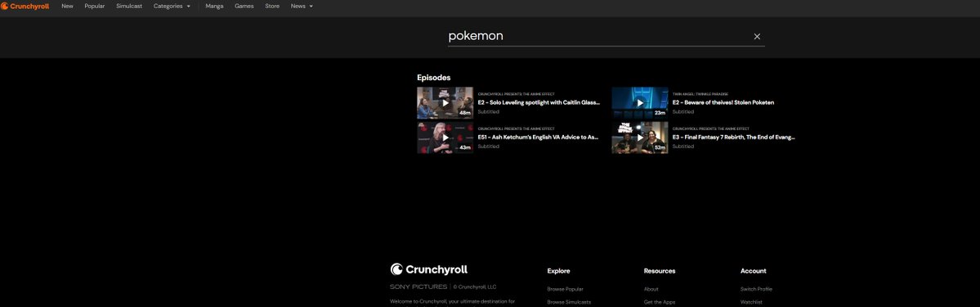Screen dimensions: 980x307
Task: Open the Manga section
Action: tap(214, 7)
